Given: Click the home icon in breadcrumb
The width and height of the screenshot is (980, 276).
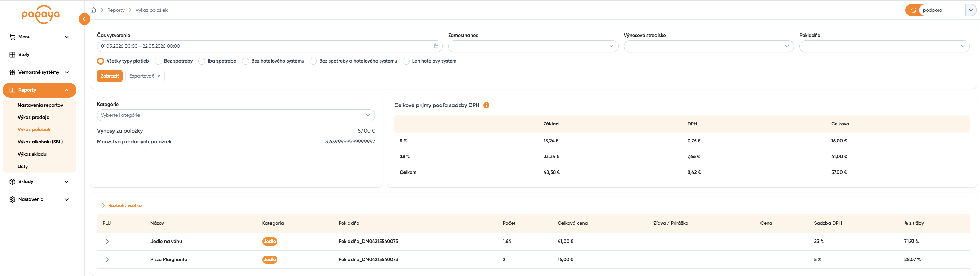Looking at the screenshot, I should (93, 10).
